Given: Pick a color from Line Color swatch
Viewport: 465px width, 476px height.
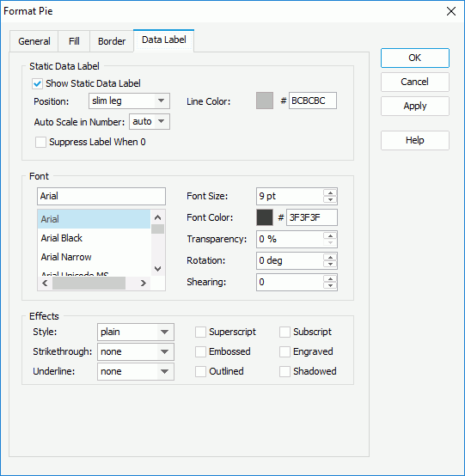Looking at the screenshot, I should point(265,101).
